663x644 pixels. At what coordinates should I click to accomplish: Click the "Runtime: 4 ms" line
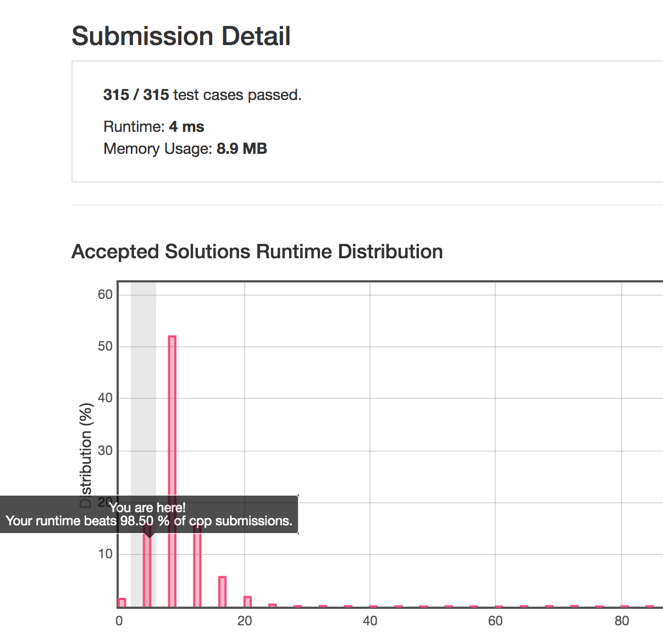[x=154, y=127]
